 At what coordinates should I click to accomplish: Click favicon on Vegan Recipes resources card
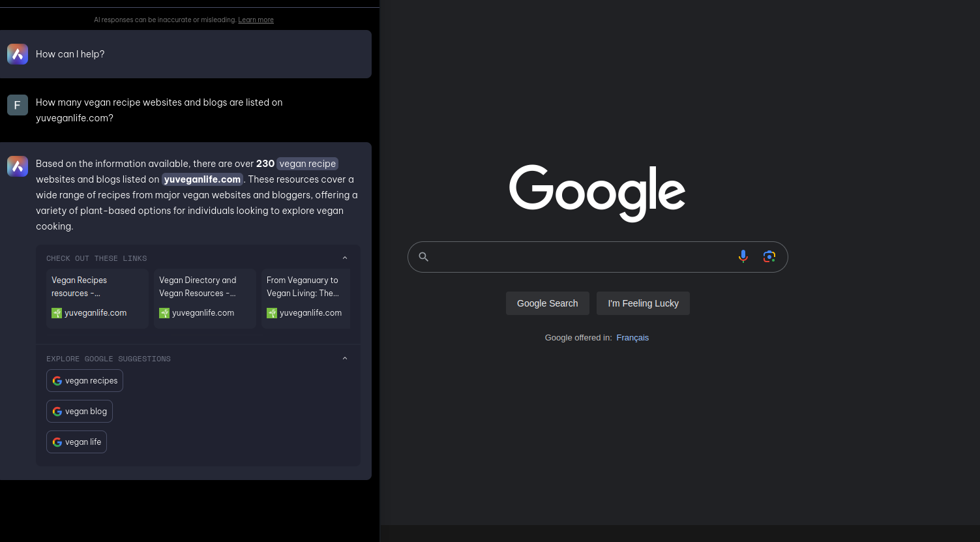click(x=57, y=313)
